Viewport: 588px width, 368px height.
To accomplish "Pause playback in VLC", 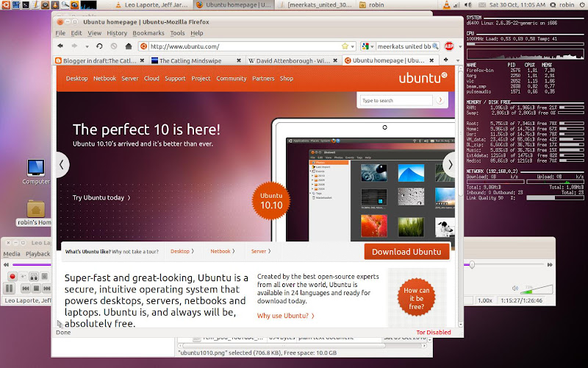I will click(10, 289).
